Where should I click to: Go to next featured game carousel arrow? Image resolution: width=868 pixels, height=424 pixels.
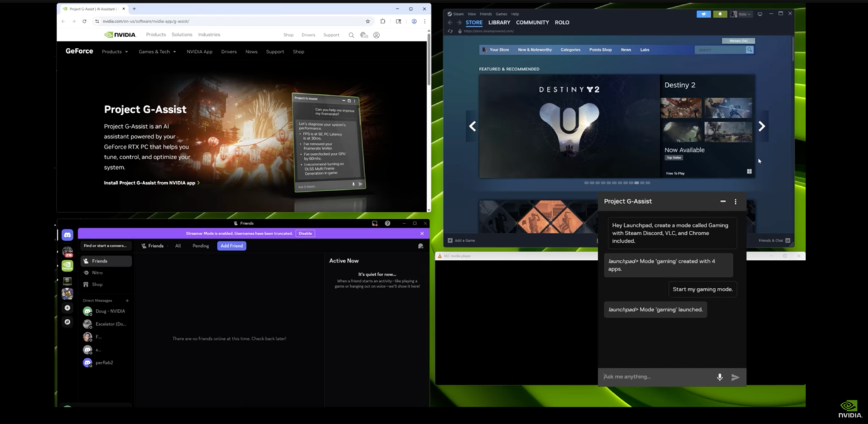[x=761, y=126]
